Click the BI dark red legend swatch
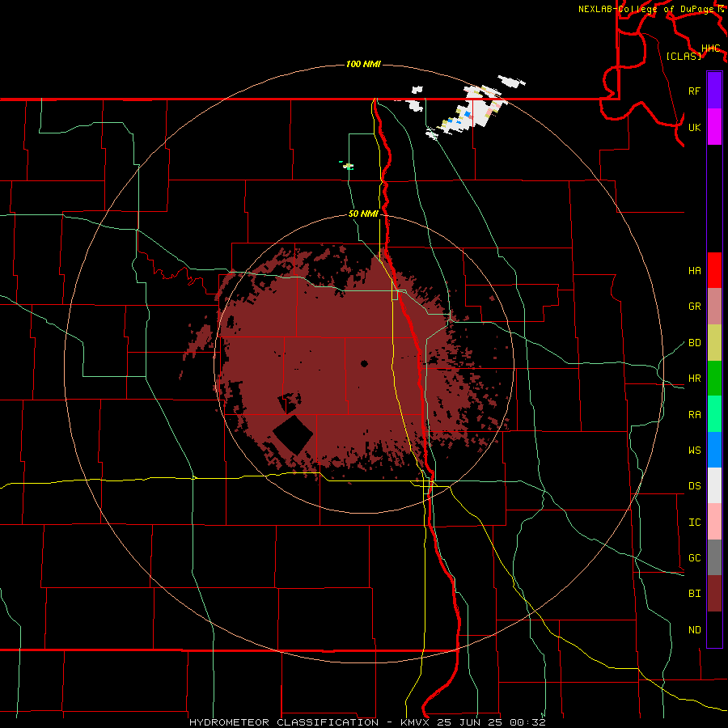Screen dimensions: 728x728 (x=714, y=594)
